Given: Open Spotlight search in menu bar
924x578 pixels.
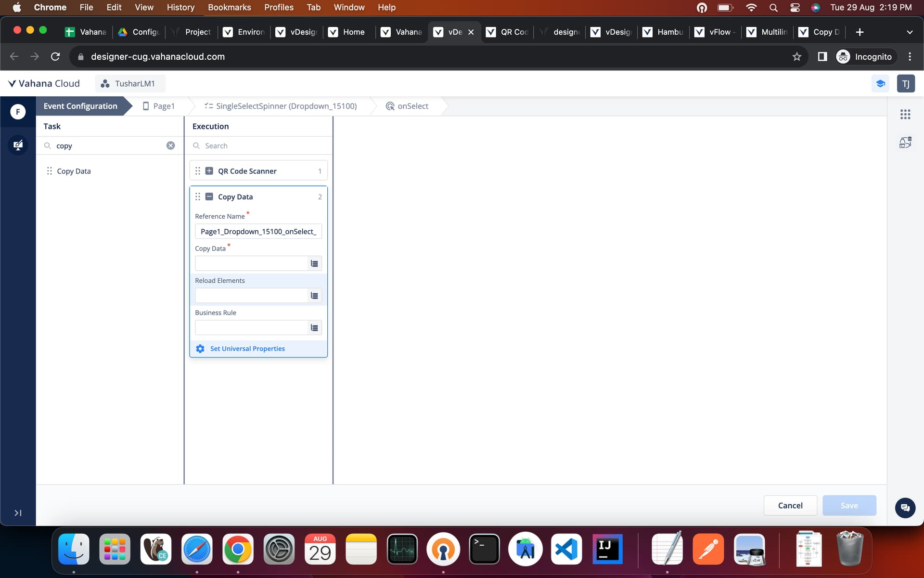Looking at the screenshot, I should coord(773,7).
